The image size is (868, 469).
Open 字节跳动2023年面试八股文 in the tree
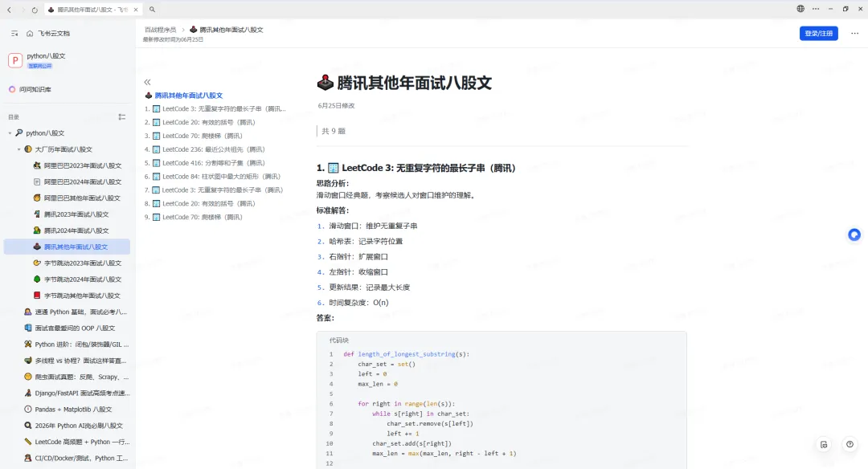click(x=83, y=263)
